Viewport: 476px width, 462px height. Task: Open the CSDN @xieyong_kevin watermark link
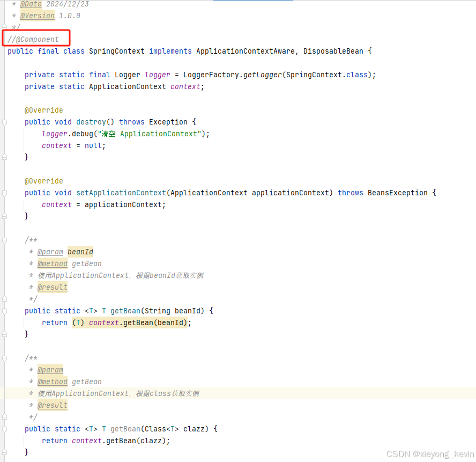pos(429,453)
